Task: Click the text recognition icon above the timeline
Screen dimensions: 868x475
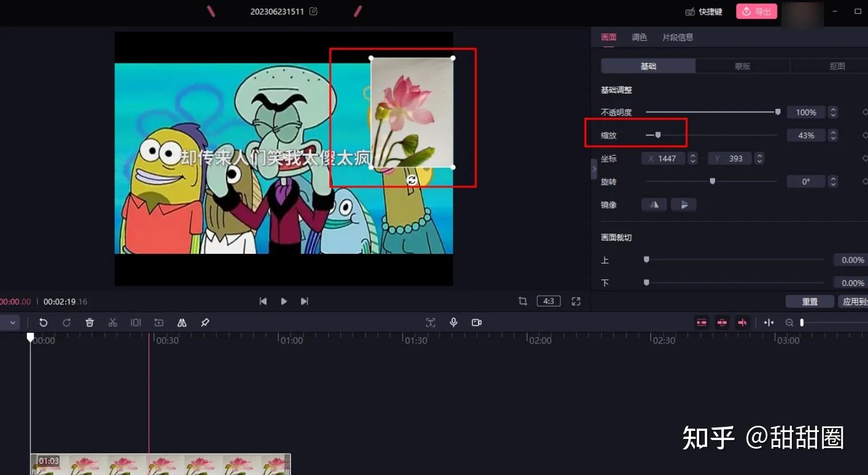Action: tap(431, 323)
